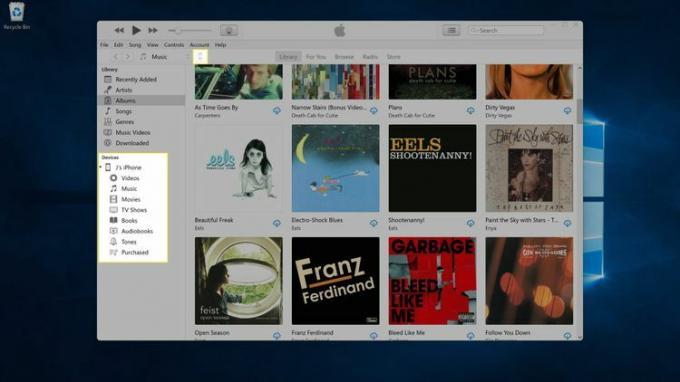Open Purchased under J's iPhone
680x382 pixels.
(134, 252)
